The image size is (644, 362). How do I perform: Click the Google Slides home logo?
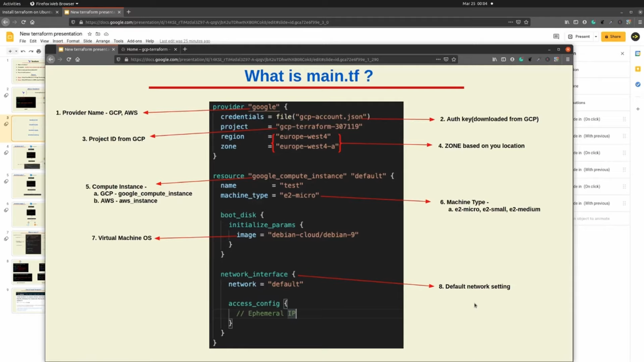pos(10,37)
